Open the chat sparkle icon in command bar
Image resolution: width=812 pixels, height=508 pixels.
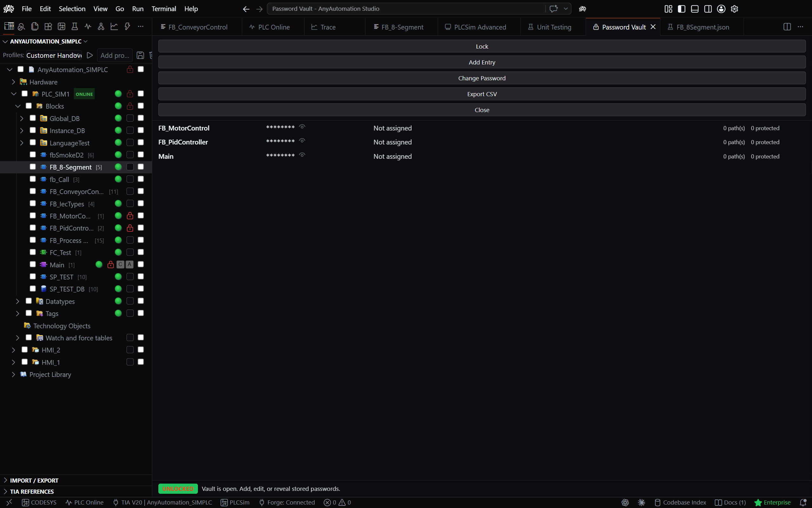pyautogui.click(x=553, y=9)
